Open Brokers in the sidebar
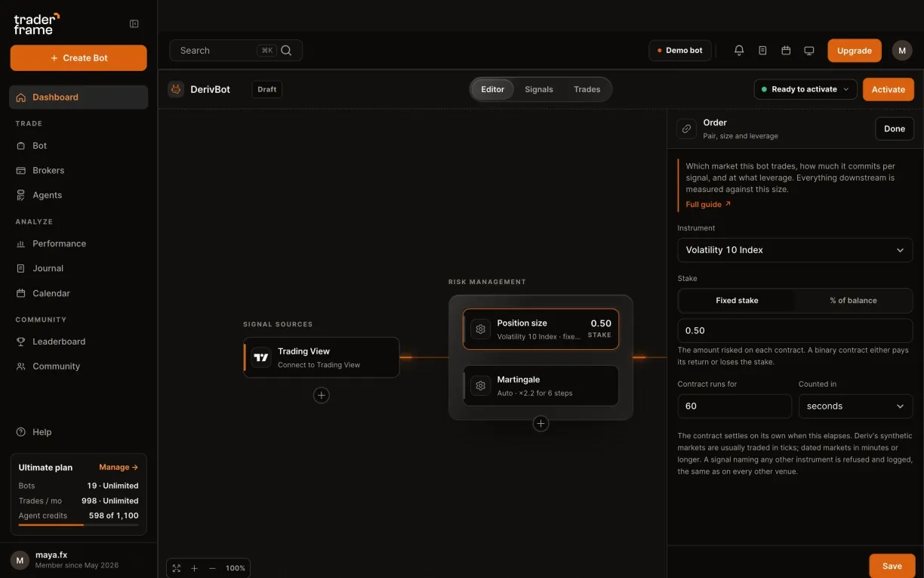The height and width of the screenshot is (578, 924). point(79,171)
